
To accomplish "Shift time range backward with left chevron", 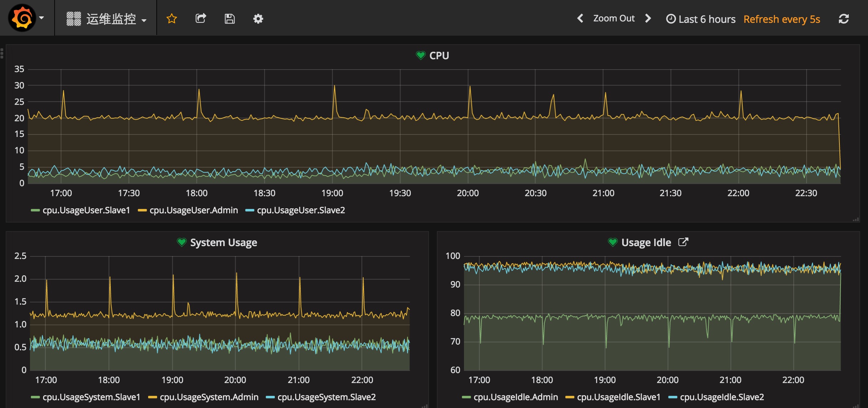I will (x=580, y=18).
